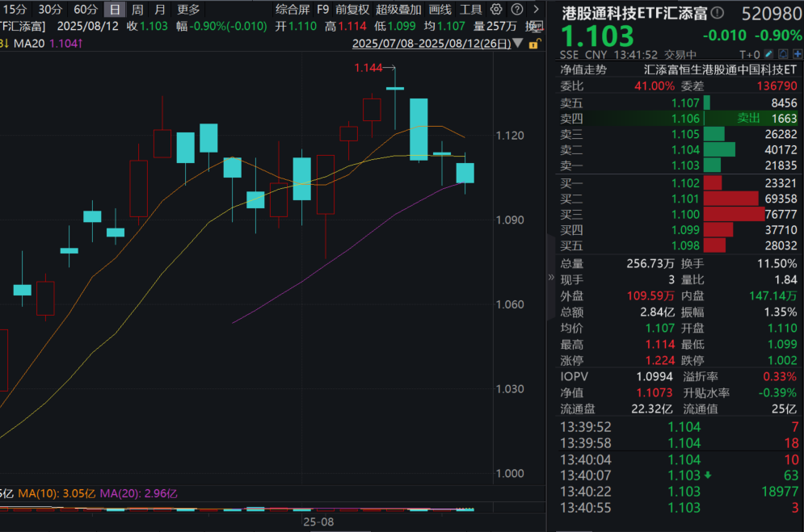
Task: Toggle 前复权 price adjustment mode
Action: 352,10
